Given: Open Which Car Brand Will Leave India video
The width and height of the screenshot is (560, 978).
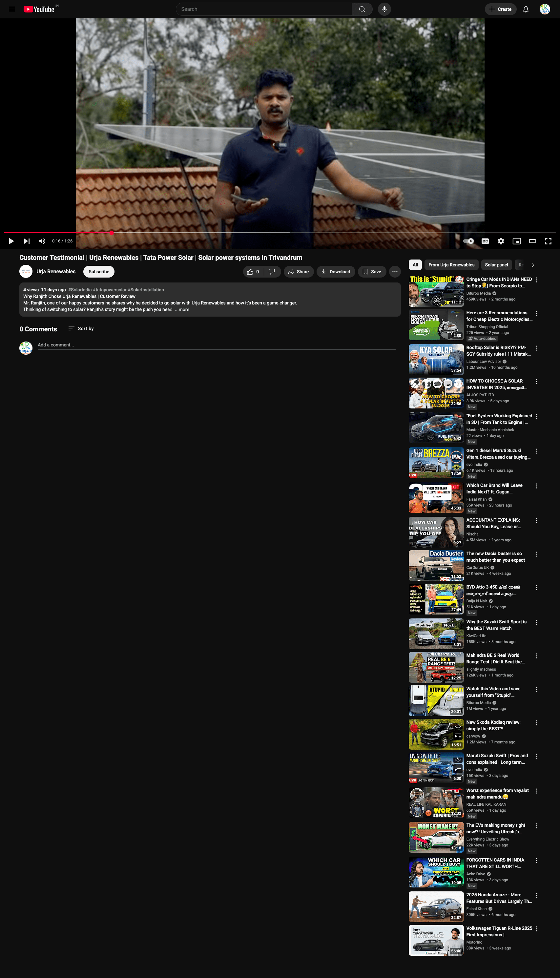Looking at the screenshot, I should [x=494, y=489].
